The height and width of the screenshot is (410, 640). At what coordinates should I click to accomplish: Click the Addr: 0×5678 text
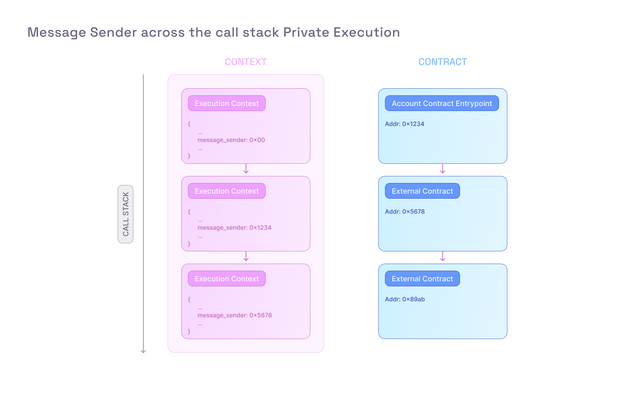[x=405, y=211]
